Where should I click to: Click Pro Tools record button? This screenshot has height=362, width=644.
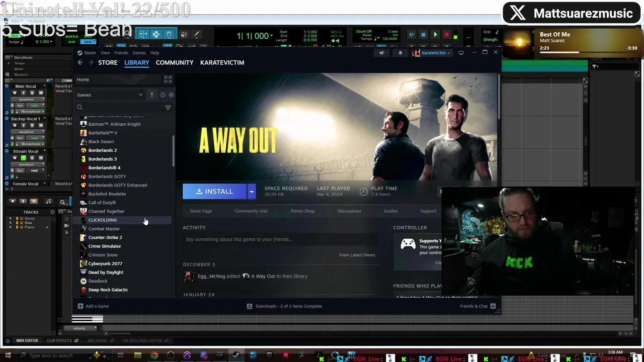[447, 35]
